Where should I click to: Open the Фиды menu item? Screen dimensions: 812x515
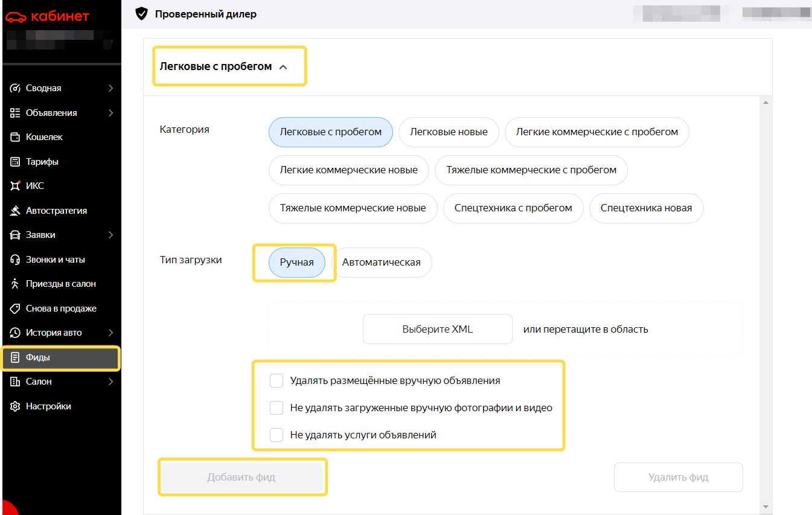[60, 357]
